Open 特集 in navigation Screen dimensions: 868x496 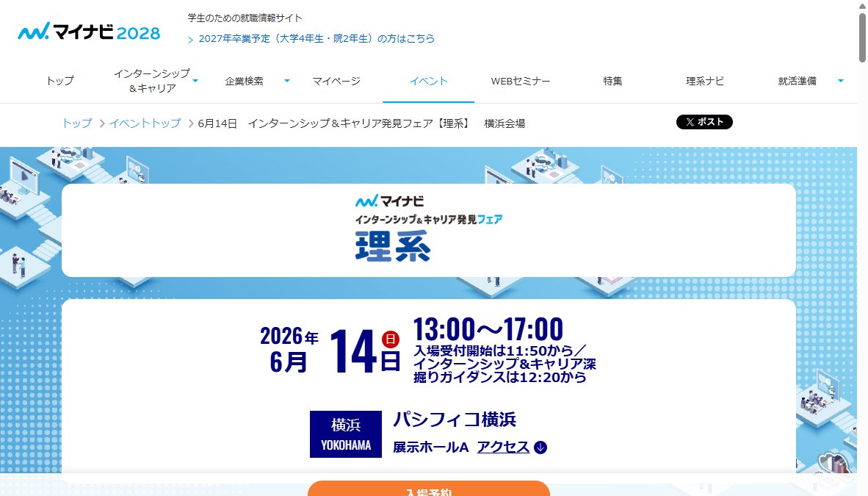pyautogui.click(x=612, y=81)
